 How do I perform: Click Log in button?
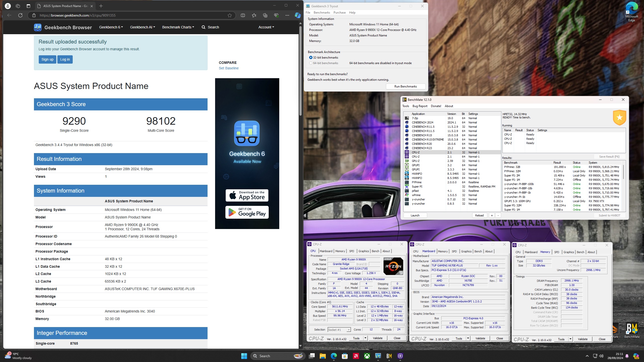tap(65, 59)
